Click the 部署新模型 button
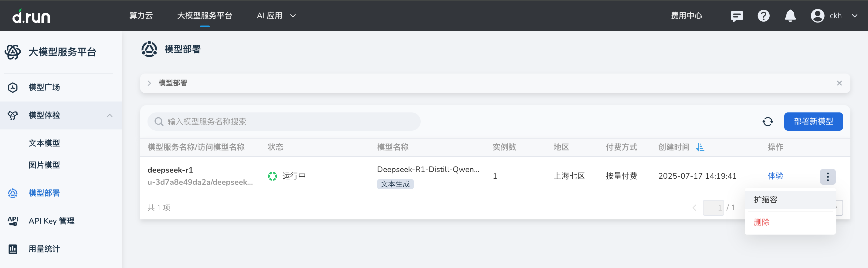The height and width of the screenshot is (268, 868). pos(813,122)
